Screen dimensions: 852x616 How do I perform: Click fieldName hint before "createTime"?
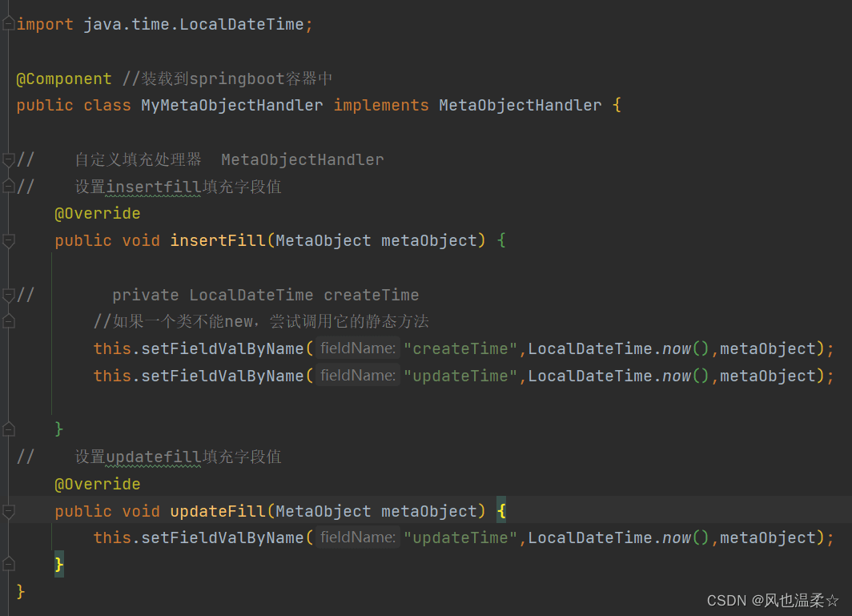358,348
